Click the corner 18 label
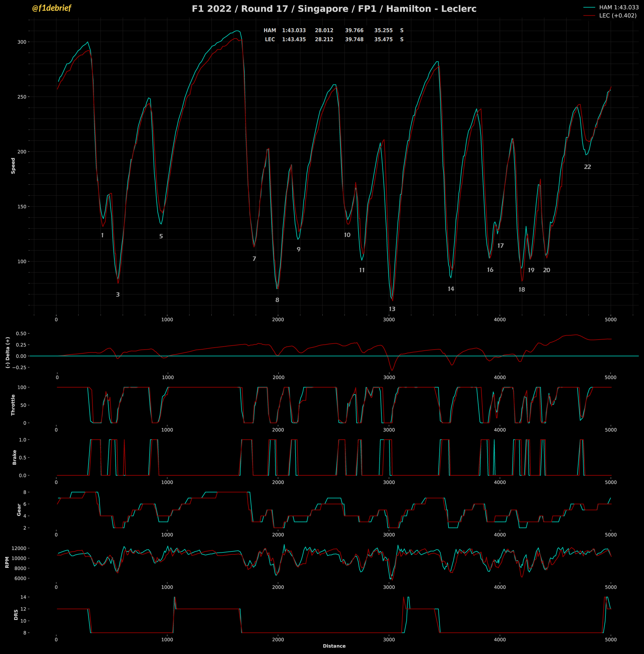 click(522, 290)
